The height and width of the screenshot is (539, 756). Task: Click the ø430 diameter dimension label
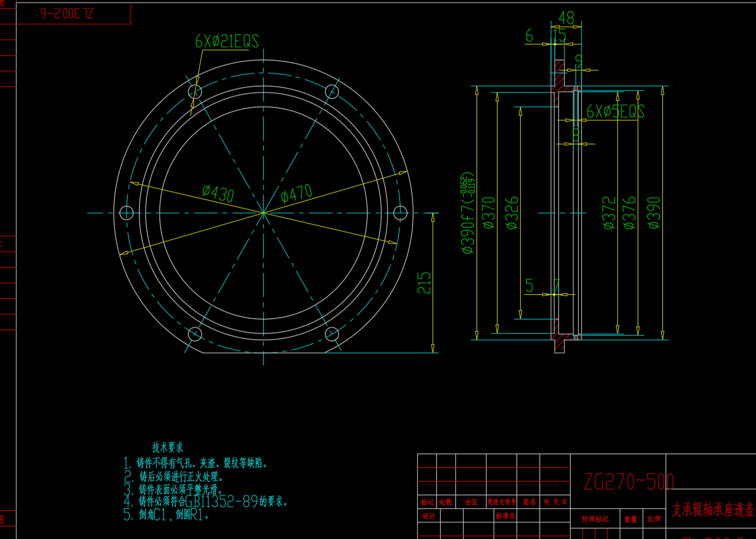tap(218, 193)
